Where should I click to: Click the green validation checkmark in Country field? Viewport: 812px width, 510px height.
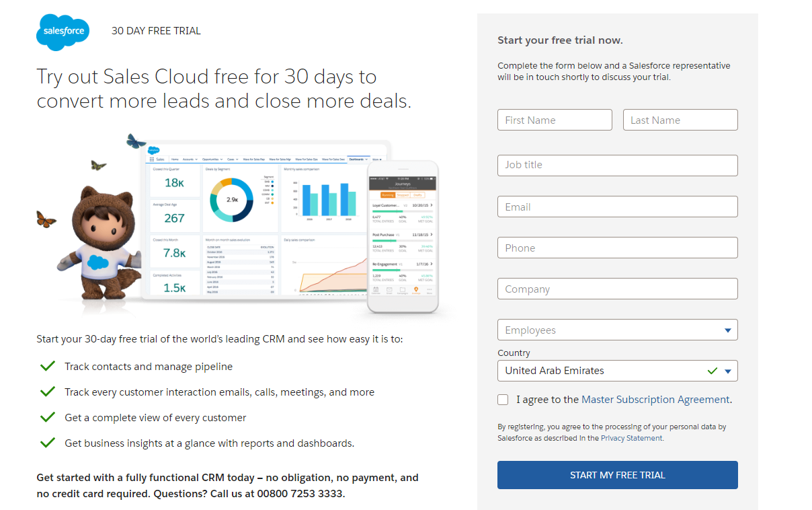[713, 371]
